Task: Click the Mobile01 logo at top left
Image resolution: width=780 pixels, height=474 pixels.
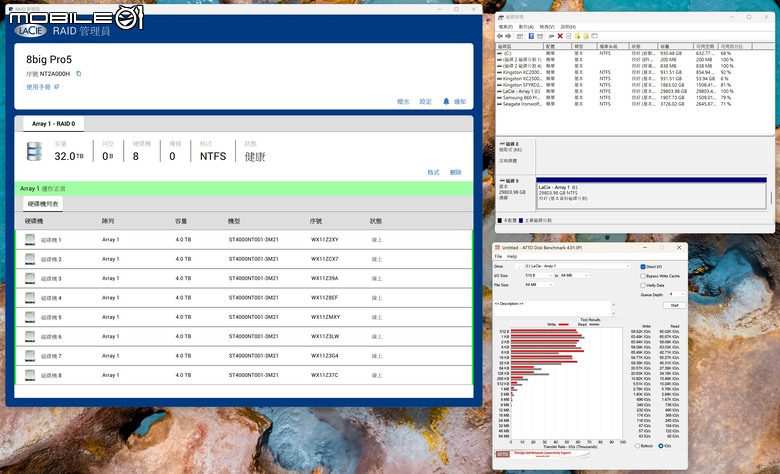Action: click(76, 17)
